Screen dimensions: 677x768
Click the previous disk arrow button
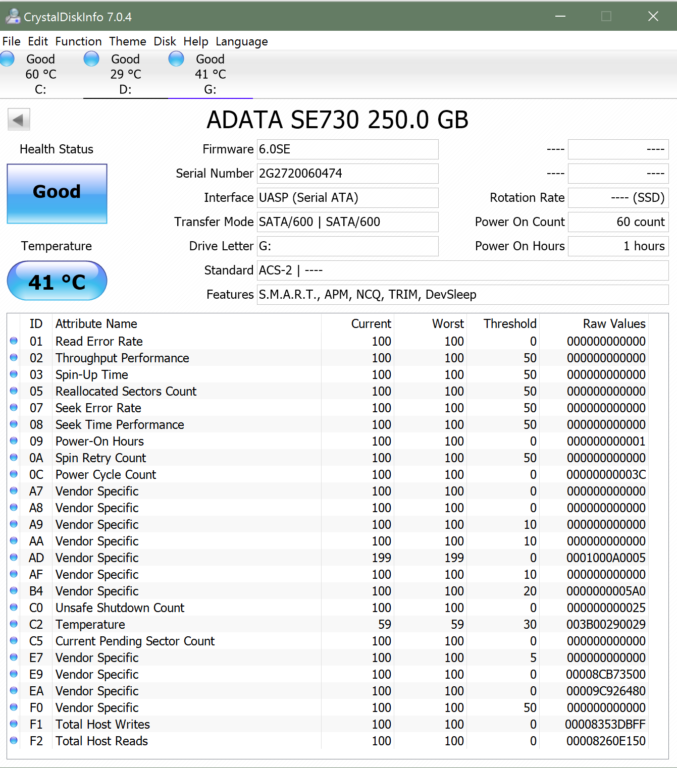coord(18,120)
